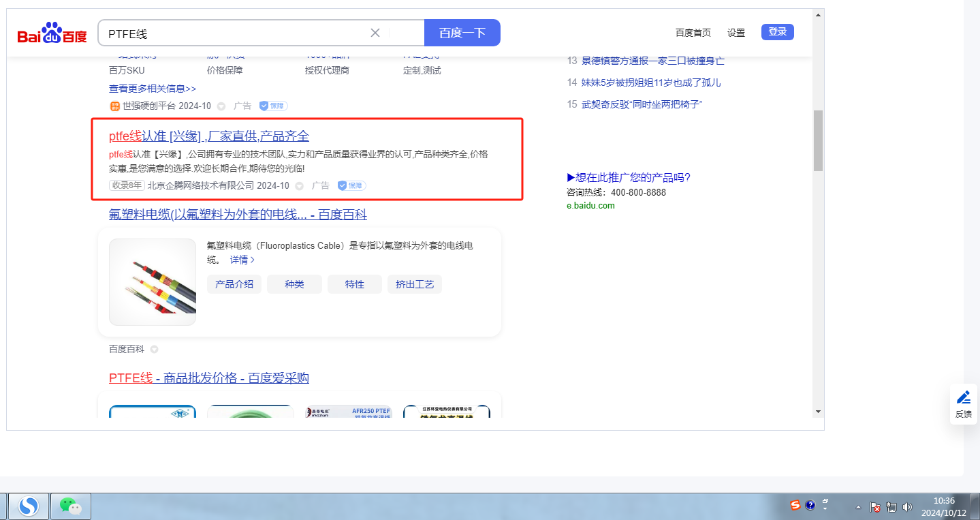The height and width of the screenshot is (520, 980).
Task: Expand dropdown arrow beside 百度百科 source
Action: click(x=154, y=350)
